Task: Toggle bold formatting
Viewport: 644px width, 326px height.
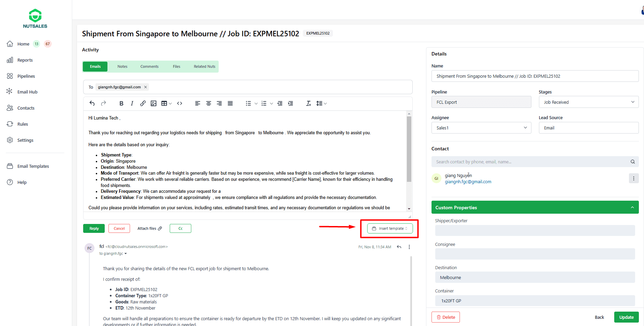Action: tap(121, 103)
